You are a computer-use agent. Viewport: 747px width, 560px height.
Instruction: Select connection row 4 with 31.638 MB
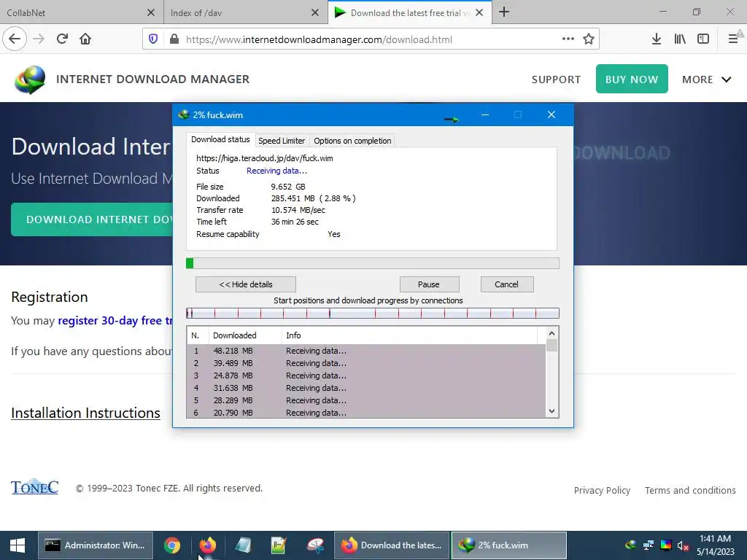tap(366, 388)
